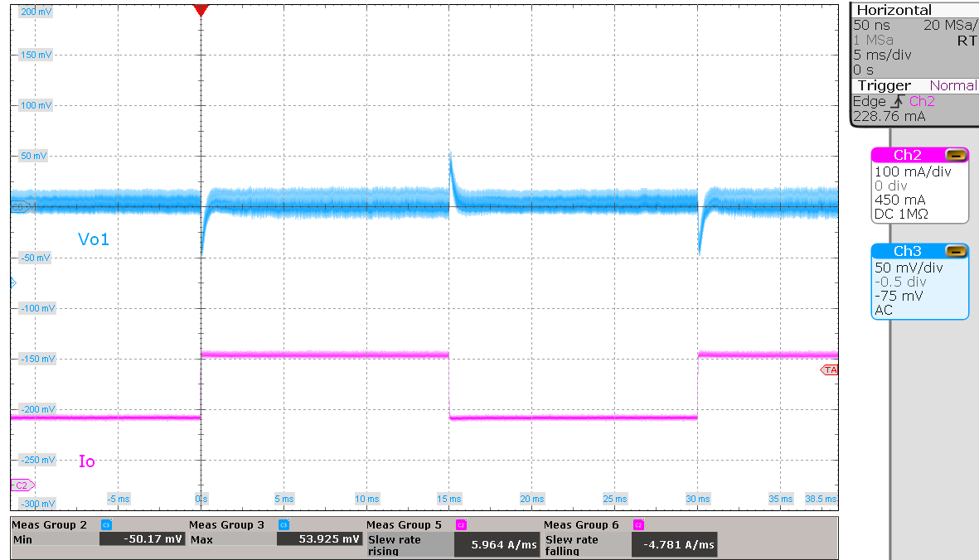This screenshot has width=979, height=560.
Task: Click the C3 ground reference marker on left edge
Action: click(x=17, y=206)
